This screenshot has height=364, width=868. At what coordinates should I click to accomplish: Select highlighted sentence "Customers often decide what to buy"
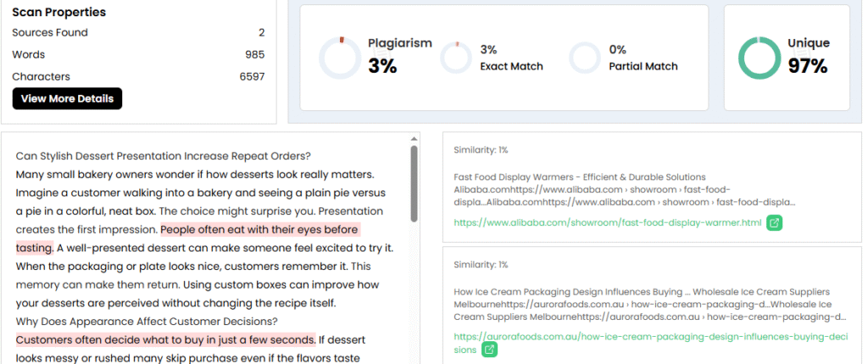pyautogui.click(x=165, y=340)
